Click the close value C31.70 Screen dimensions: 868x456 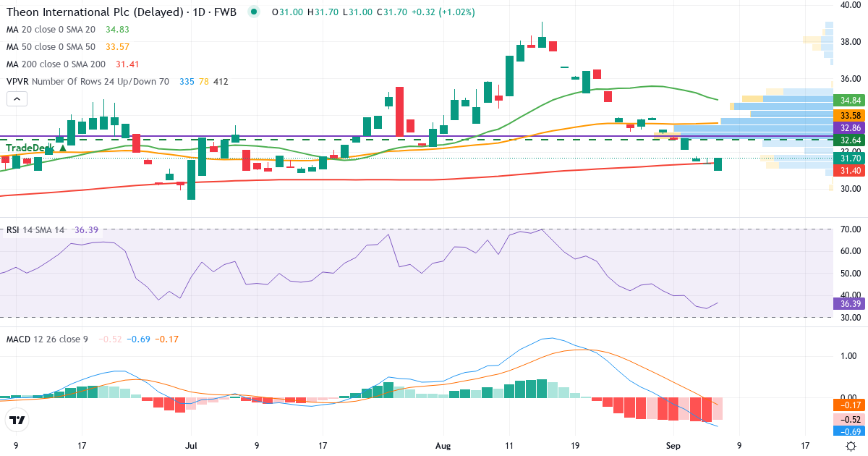tap(391, 12)
